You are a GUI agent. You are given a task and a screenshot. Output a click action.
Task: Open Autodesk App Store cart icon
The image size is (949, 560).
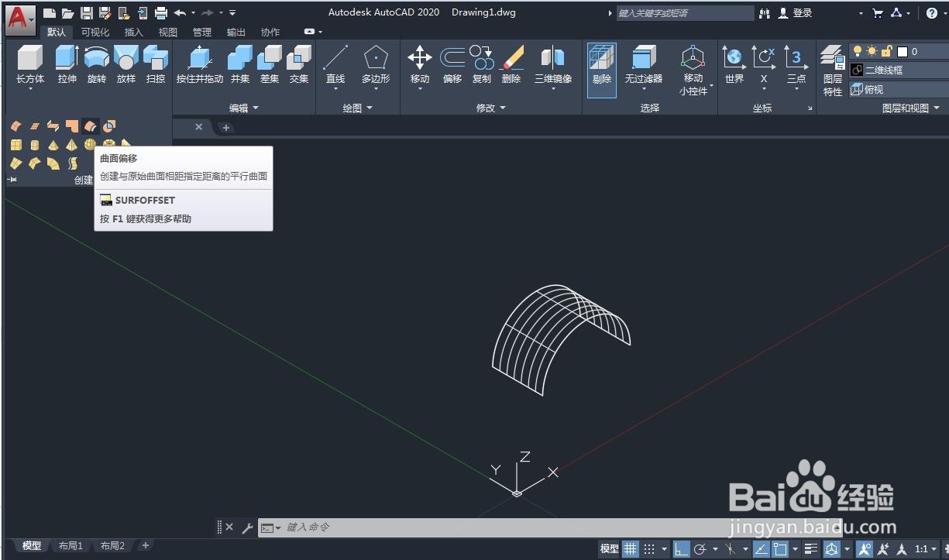(x=877, y=13)
